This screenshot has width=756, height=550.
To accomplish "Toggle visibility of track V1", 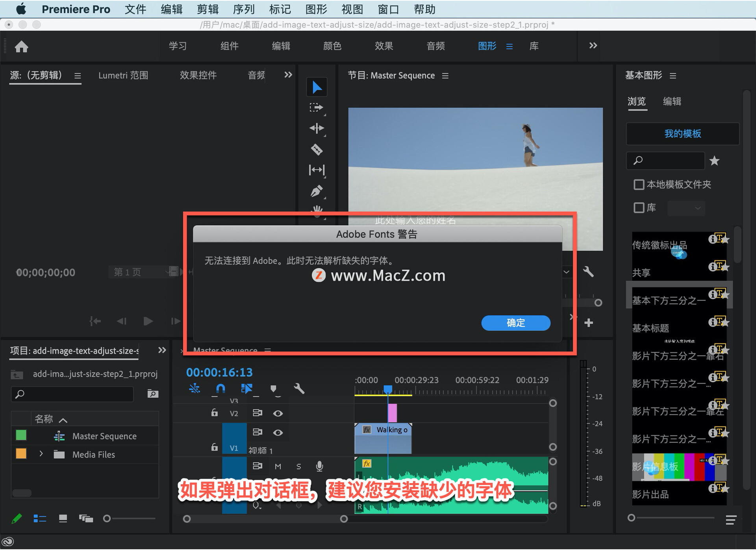I will 278,433.
